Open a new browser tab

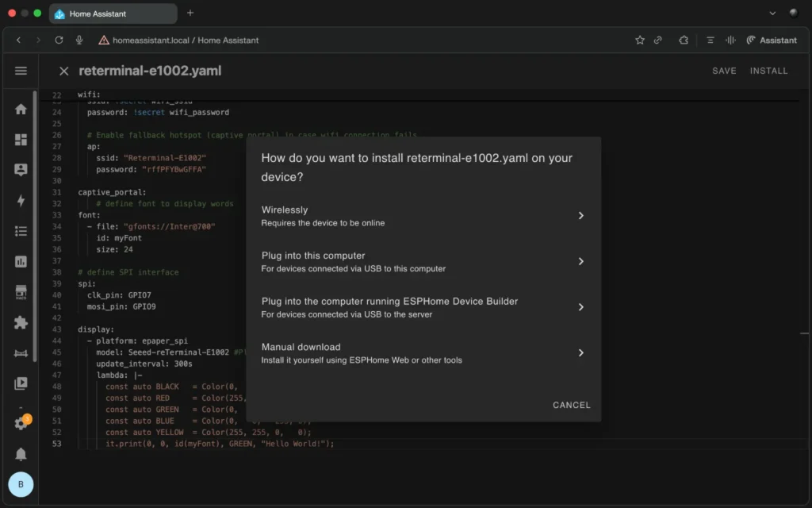tap(190, 13)
